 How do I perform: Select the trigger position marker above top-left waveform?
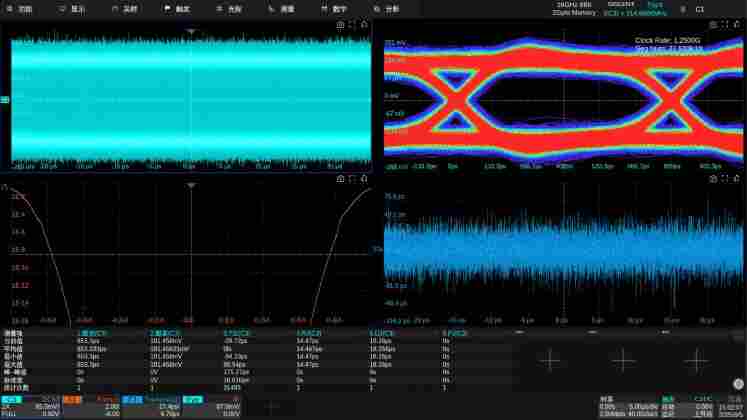(x=190, y=32)
